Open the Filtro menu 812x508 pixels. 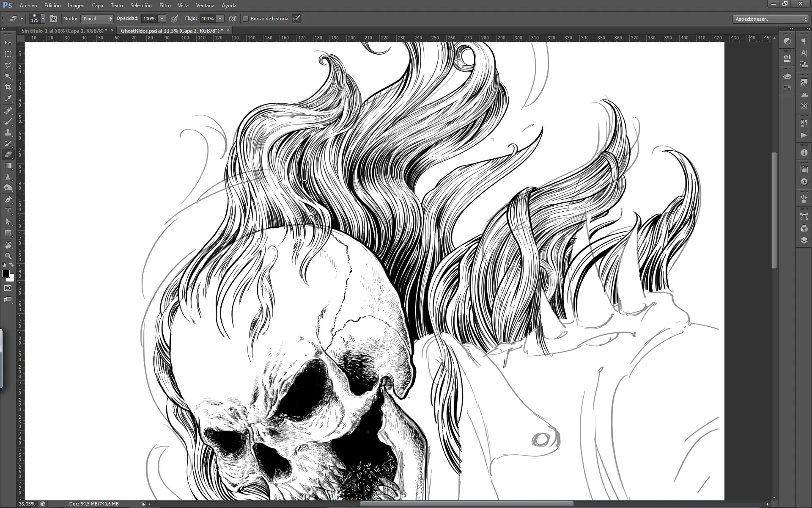165,6
